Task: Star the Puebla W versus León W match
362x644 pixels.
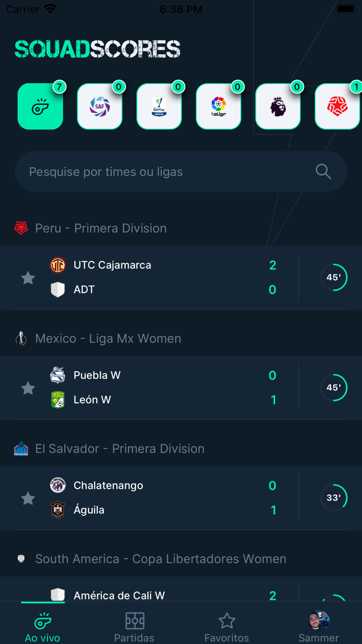Action: pyautogui.click(x=28, y=388)
